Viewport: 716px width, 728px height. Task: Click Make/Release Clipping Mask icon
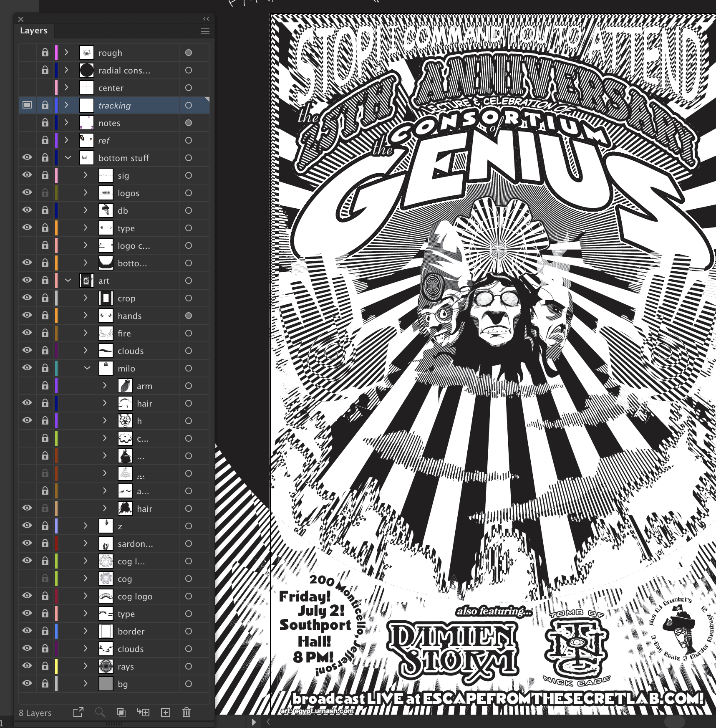tap(121, 712)
